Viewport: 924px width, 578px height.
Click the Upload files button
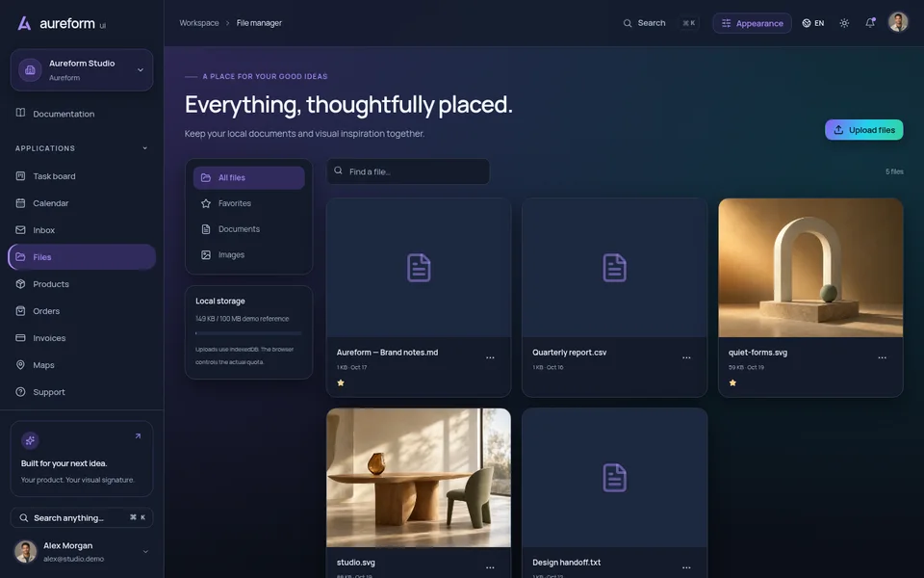pyautogui.click(x=864, y=130)
